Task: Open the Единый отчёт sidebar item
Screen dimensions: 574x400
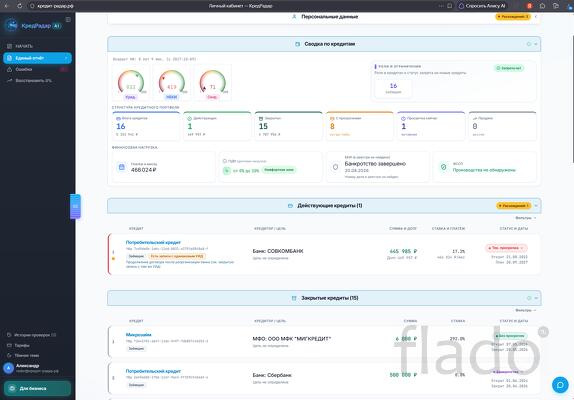Action: 37,58
